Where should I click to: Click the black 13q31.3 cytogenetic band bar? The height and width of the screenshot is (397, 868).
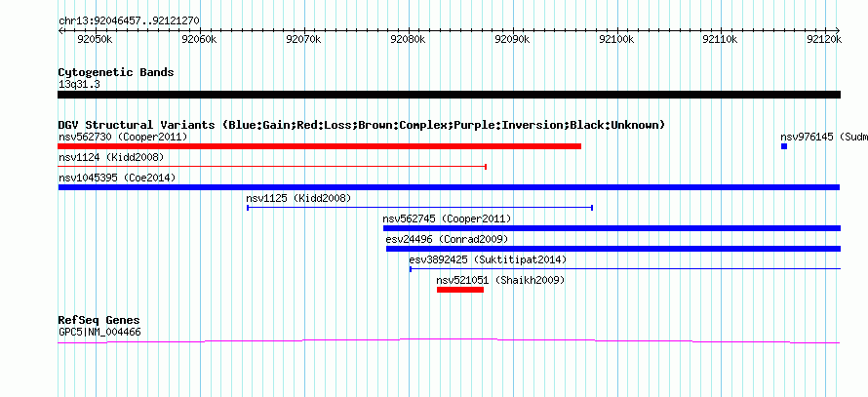click(x=449, y=95)
